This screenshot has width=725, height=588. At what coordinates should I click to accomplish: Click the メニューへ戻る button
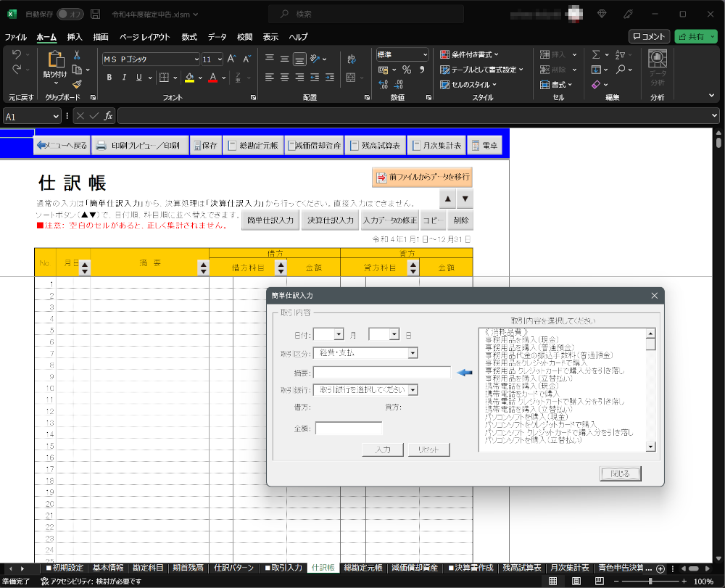62,146
